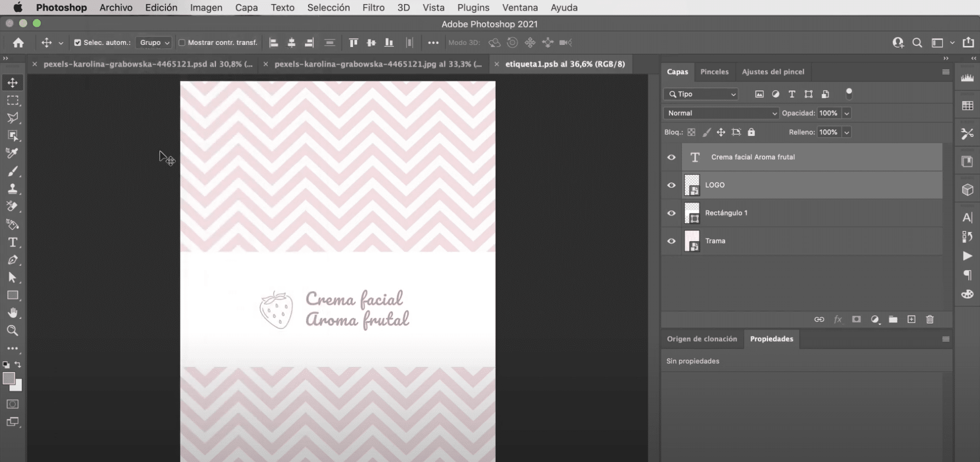Toggle the Selec. autom. checkbox
Screen dimensions: 980x462
coord(78,43)
